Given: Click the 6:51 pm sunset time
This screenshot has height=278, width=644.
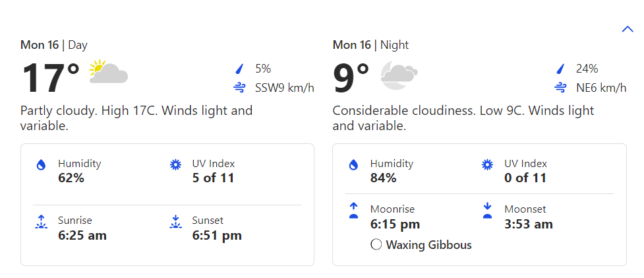Looking at the screenshot, I should [217, 235].
